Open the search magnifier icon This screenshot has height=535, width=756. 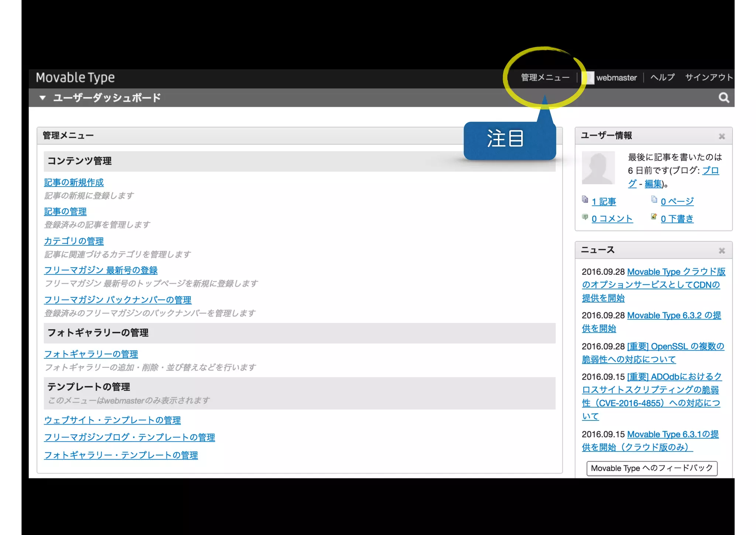click(724, 98)
